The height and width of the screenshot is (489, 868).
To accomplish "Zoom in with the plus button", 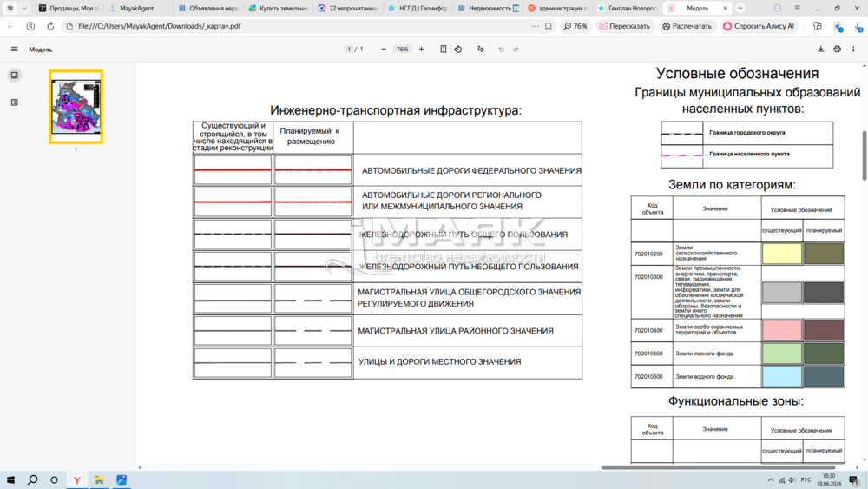I will coord(421,50).
